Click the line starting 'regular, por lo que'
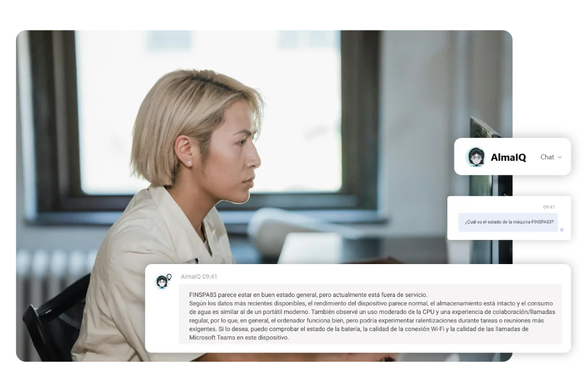This screenshot has width=587, height=392. point(366,320)
